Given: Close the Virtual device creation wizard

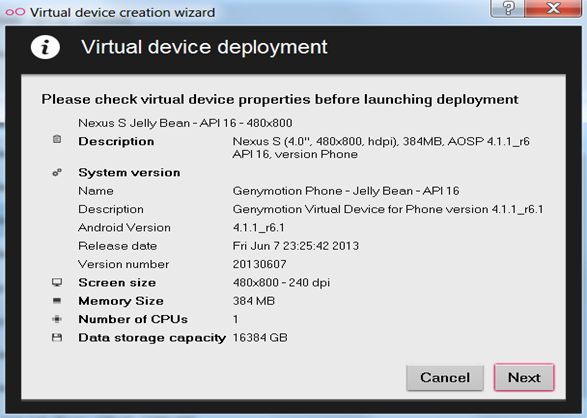Looking at the screenshot, I should click(553, 8).
